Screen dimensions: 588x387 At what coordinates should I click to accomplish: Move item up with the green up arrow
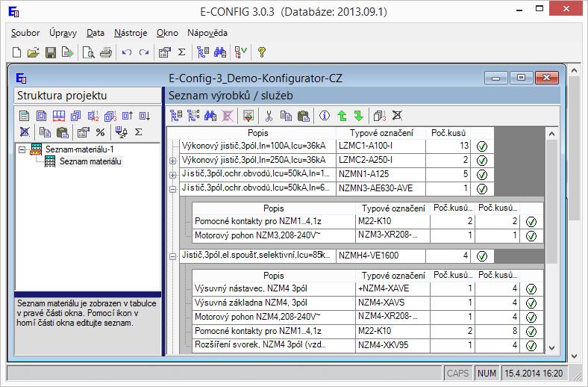point(342,116)
